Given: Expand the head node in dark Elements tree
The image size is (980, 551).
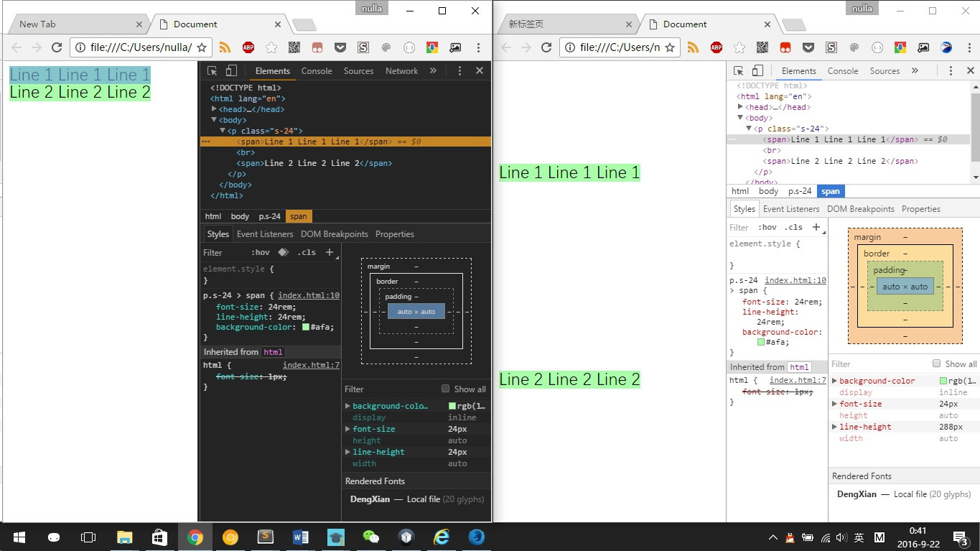Looking at the screenshot, I should click(x=215, y=109).
